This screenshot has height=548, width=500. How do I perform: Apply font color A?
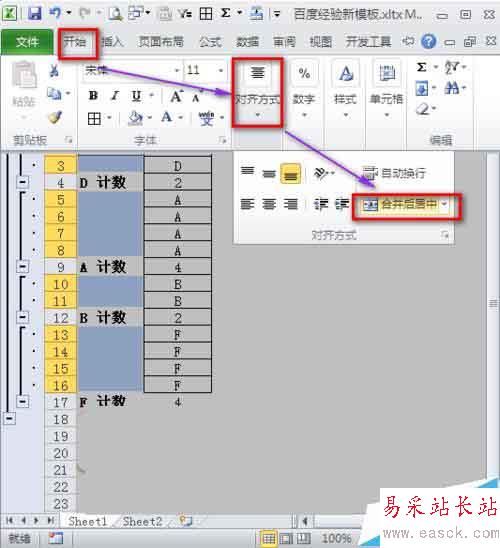[x=167, y=117]
